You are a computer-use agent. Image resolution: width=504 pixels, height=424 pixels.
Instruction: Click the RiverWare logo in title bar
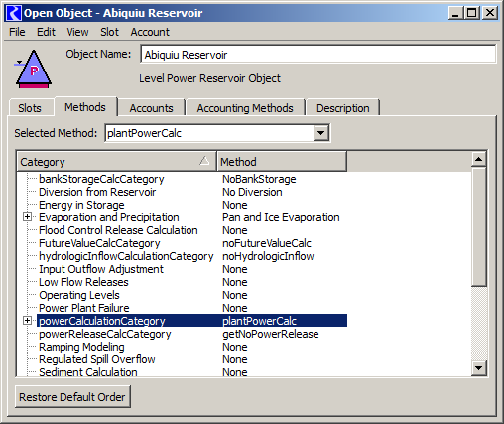[14, 13]
